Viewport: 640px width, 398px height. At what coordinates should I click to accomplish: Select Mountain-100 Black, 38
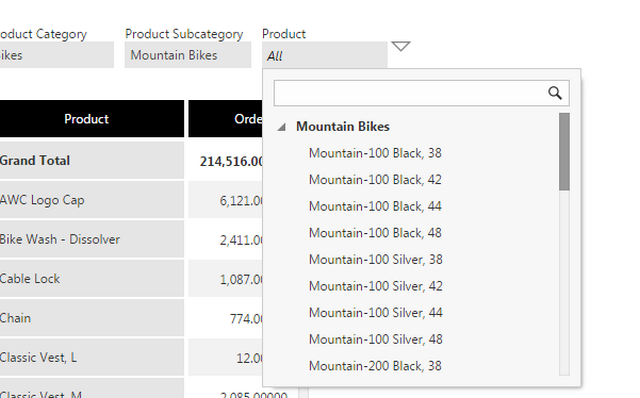[375, 153]
